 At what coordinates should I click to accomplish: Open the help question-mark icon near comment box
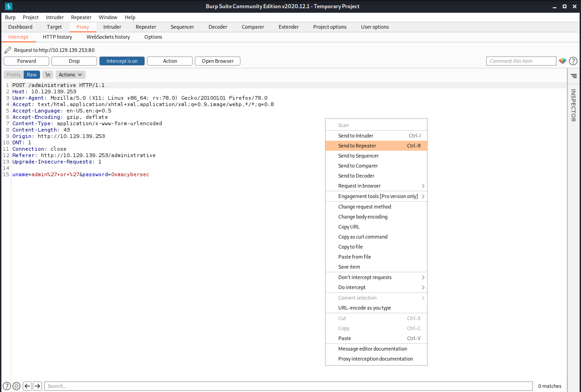click(573, 61)
